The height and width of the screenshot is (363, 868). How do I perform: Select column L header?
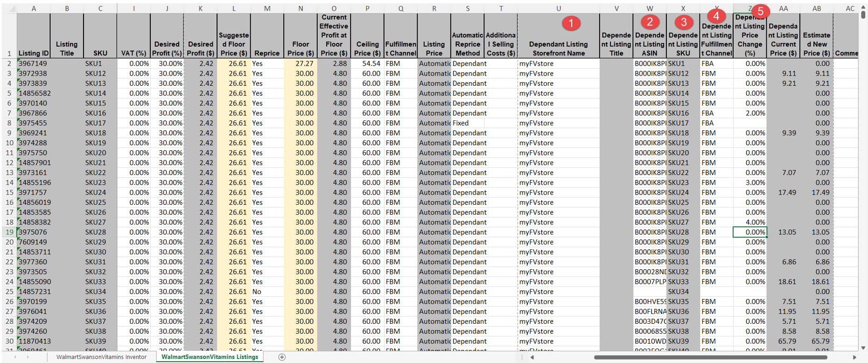(x=234, y=8)
